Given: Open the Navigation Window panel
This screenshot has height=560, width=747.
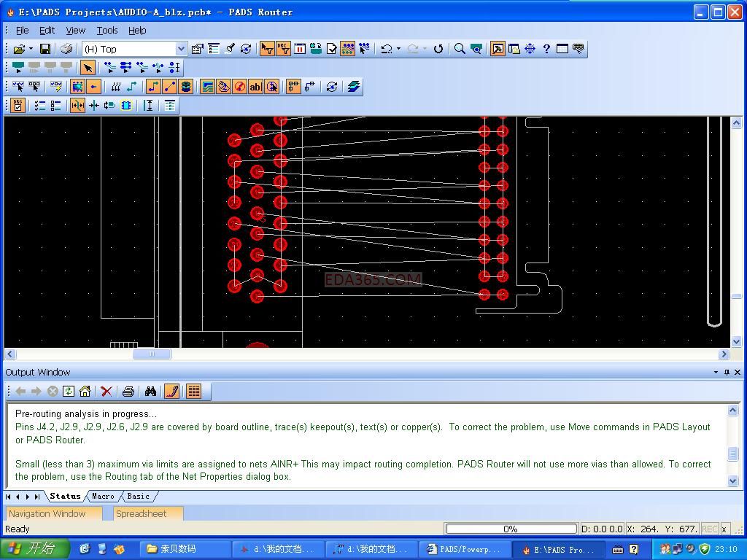Looking at the screenshot, I should 47,513.
